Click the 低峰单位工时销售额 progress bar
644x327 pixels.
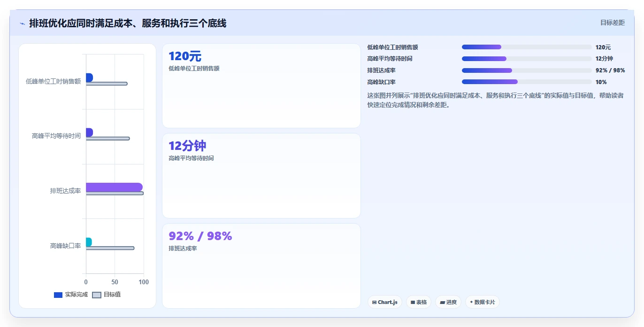click(x=527, y=47)
